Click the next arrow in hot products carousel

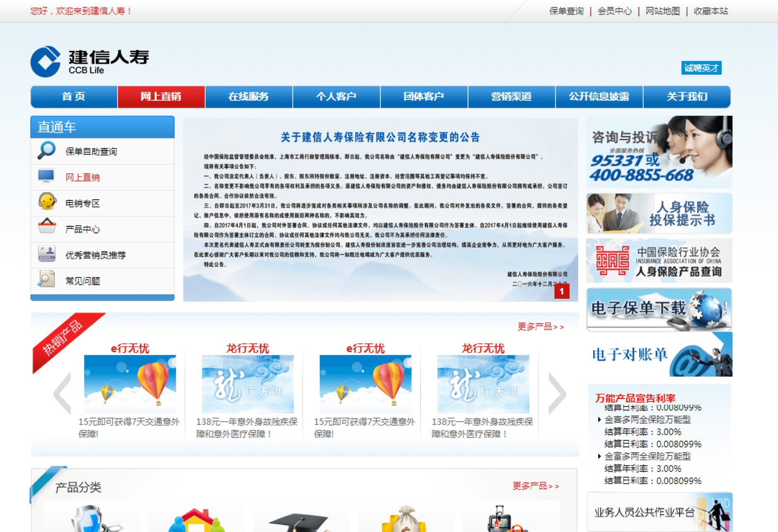point(557,393)
